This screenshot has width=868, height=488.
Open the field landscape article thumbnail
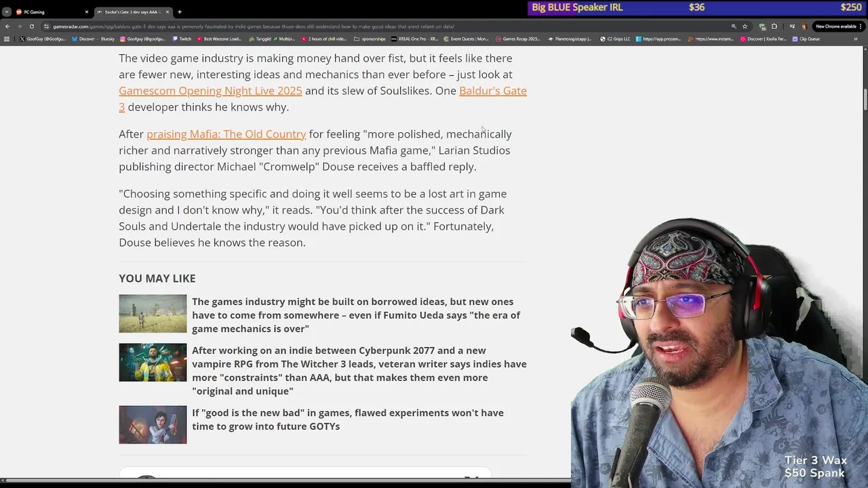click(x=153, y=313)
